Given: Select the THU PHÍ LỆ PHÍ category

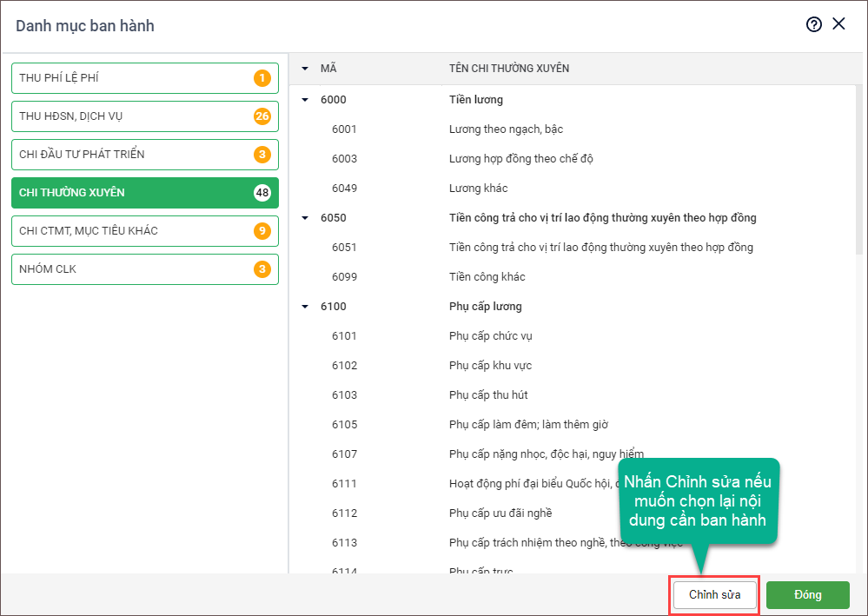Looking at the screenshot, I should 144,78.
